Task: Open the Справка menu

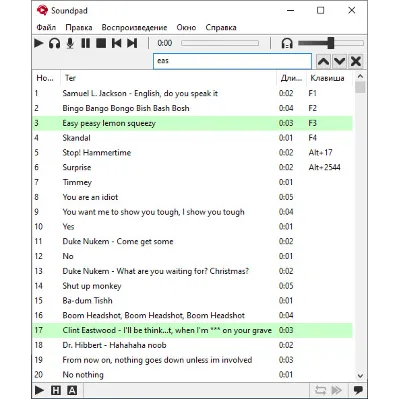Action: (221, 27)
